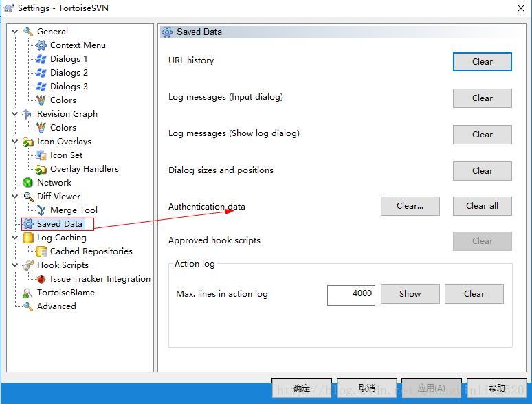The height and width of the screenshot is (404, 532).
Task: Click the Merge Tool icon
Action: point(41,210)
